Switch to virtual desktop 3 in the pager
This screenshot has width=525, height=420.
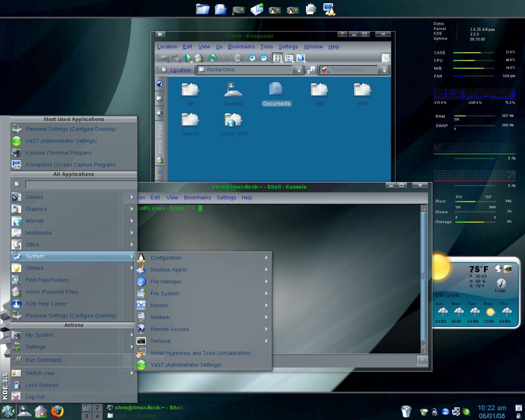click(86, 416)
